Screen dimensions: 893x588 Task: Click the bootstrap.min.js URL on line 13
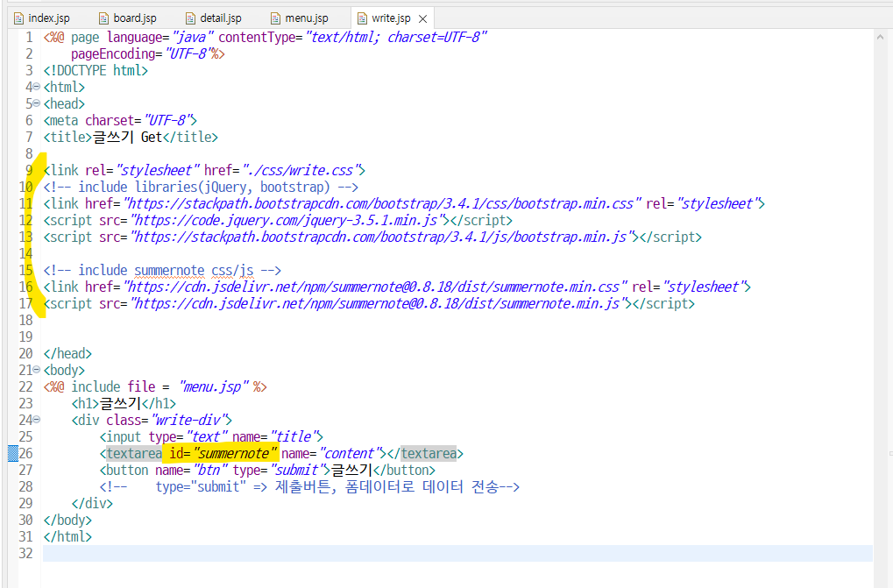[x=383, y=237]
